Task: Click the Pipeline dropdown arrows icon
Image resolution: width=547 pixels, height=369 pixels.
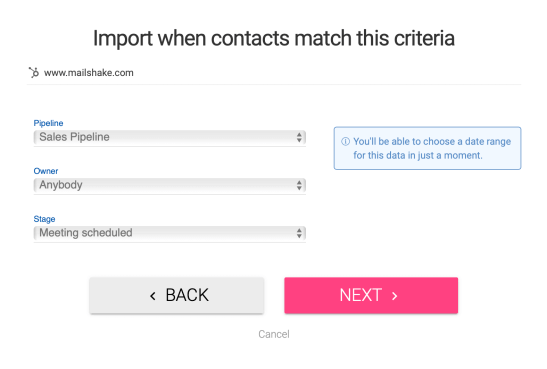Action: pos(299,137)
